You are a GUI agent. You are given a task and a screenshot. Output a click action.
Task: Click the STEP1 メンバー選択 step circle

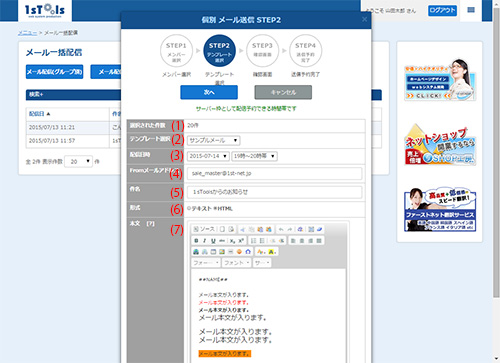(x=176, y=51)
